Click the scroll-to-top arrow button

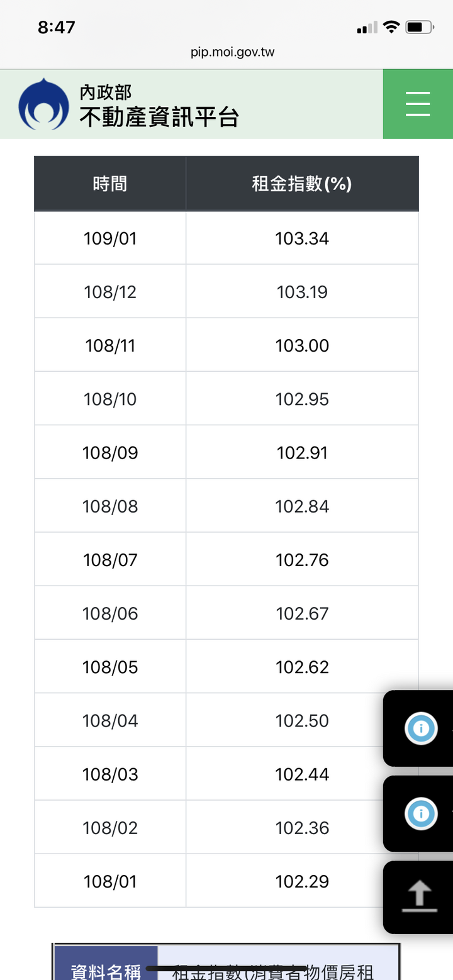coord(418,897)
